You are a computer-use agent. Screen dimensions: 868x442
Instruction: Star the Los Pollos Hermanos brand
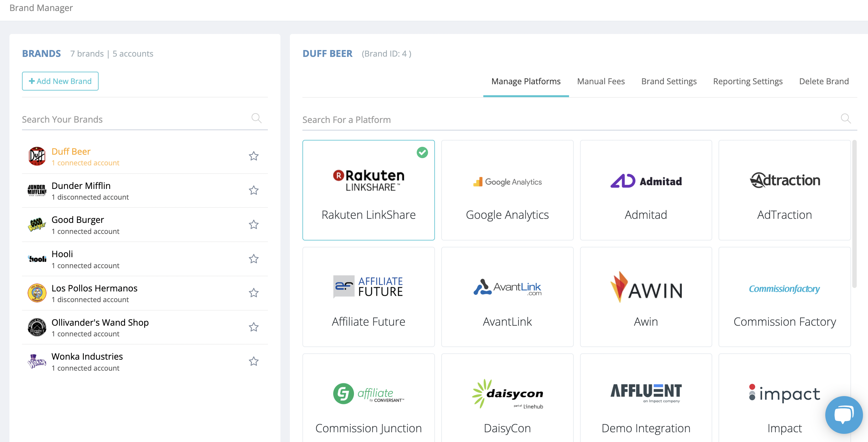pos(253,293)
